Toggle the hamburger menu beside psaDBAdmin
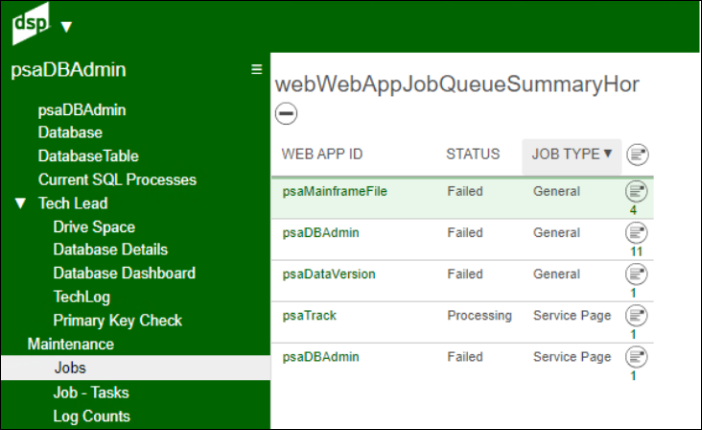 tap(257, 69)
